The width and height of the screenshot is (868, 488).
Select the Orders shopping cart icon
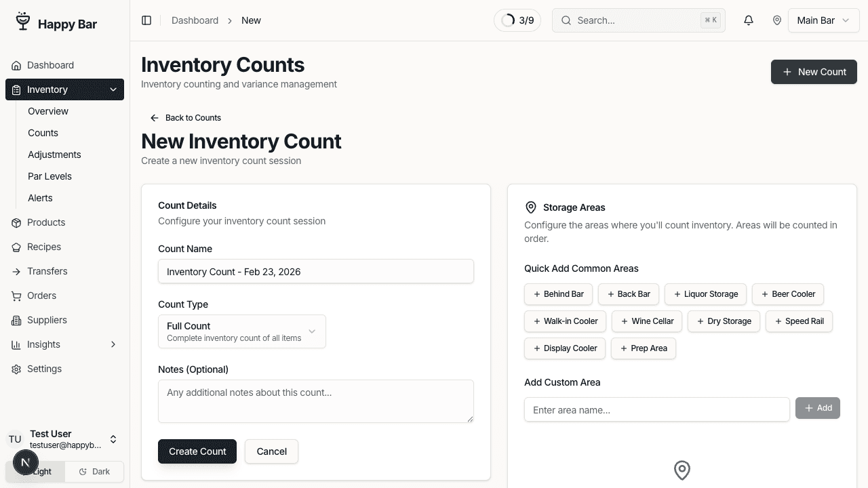(x=15, y=296)
